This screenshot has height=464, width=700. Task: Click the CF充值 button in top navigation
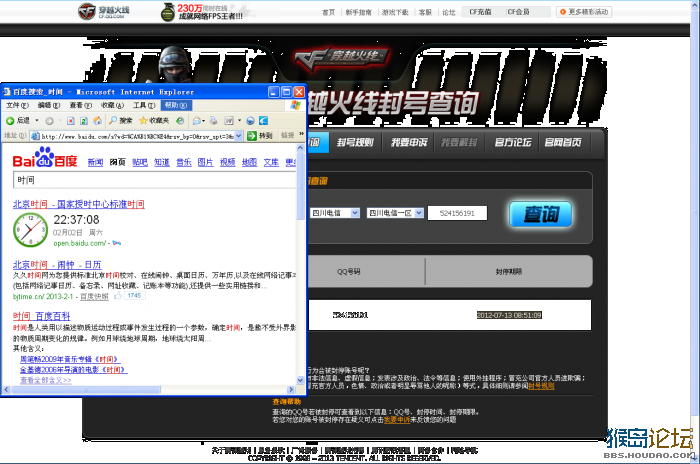[480, 12]
